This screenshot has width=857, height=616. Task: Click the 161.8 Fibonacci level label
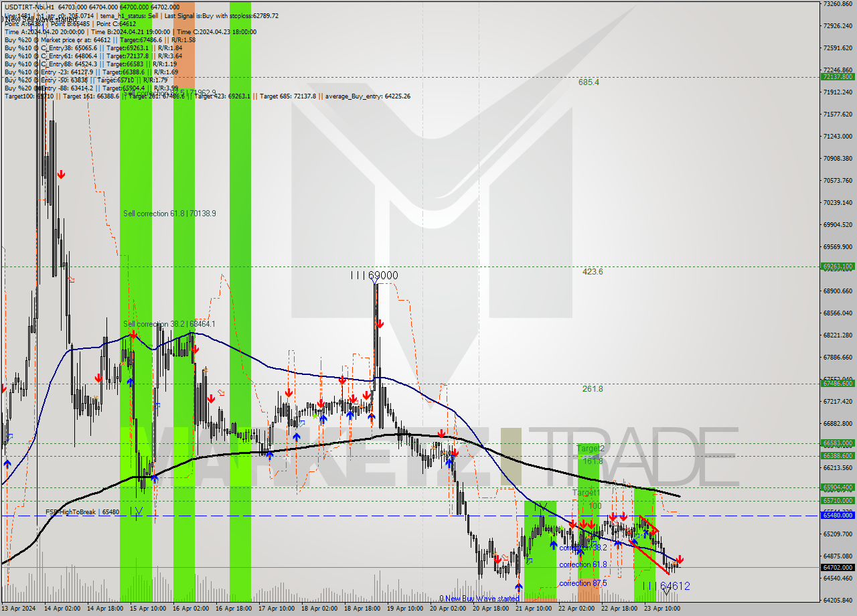593,461
